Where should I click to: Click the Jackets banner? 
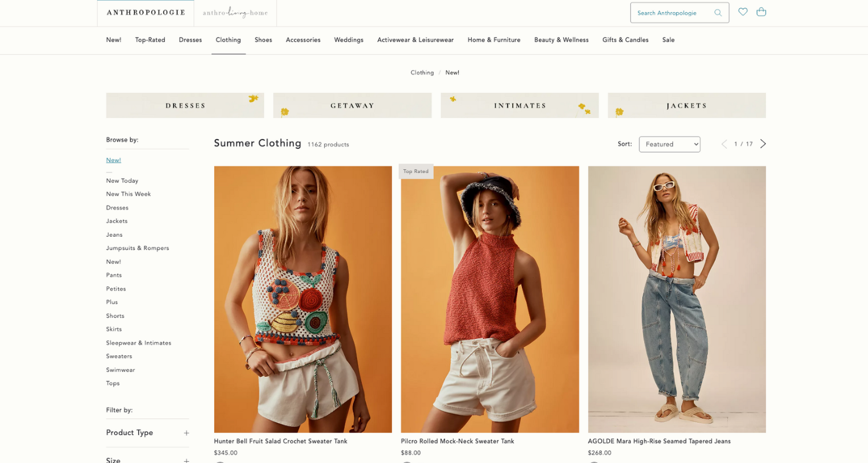[687, 105]
